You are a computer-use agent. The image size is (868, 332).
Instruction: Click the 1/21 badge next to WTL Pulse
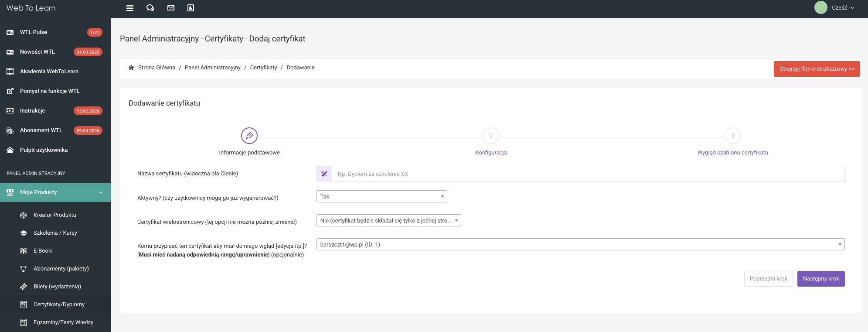(95, 32)
